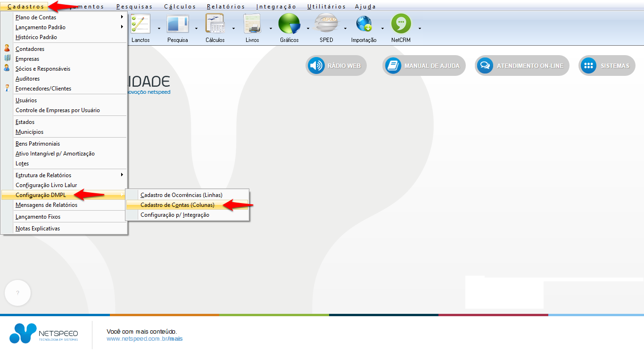
Task: Open the Cálculos menu in the menu bar
Action: [180, 7]
